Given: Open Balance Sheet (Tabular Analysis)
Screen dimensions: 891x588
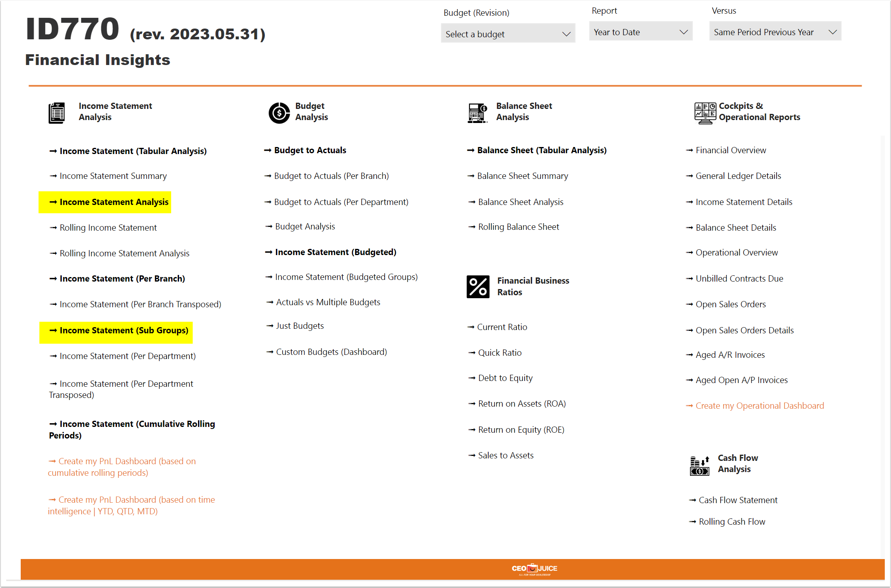Looking at the screenshot, I should pos(537,150).
